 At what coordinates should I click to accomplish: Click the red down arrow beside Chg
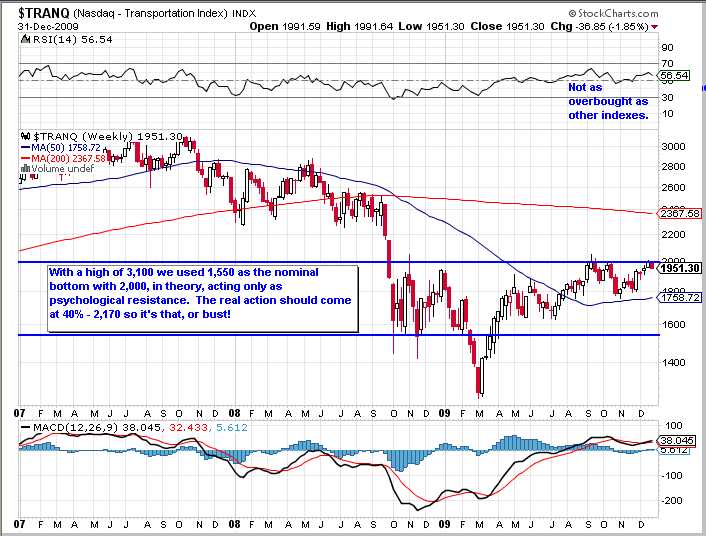654,27
